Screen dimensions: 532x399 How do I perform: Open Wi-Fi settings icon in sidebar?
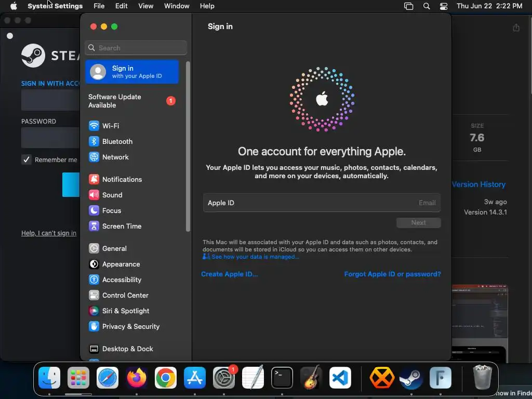pyautogui.click(x=94, y=126)
